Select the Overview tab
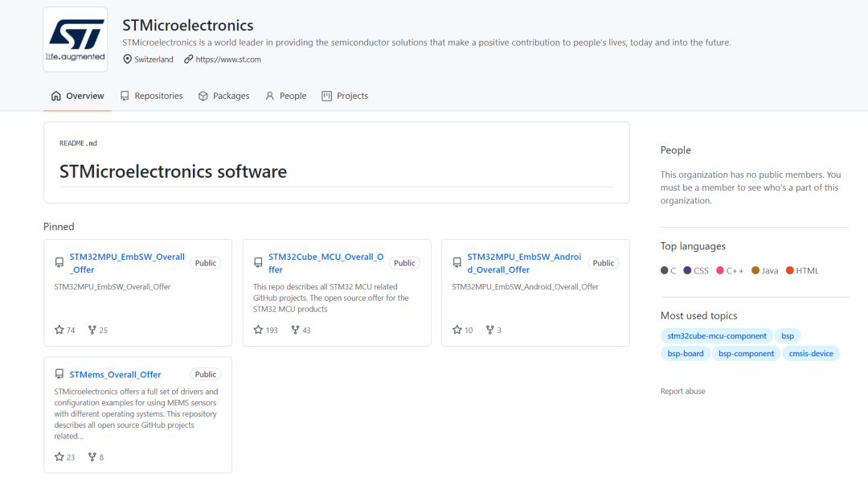This screenshot has width=868, height=489. click(77, 96)
